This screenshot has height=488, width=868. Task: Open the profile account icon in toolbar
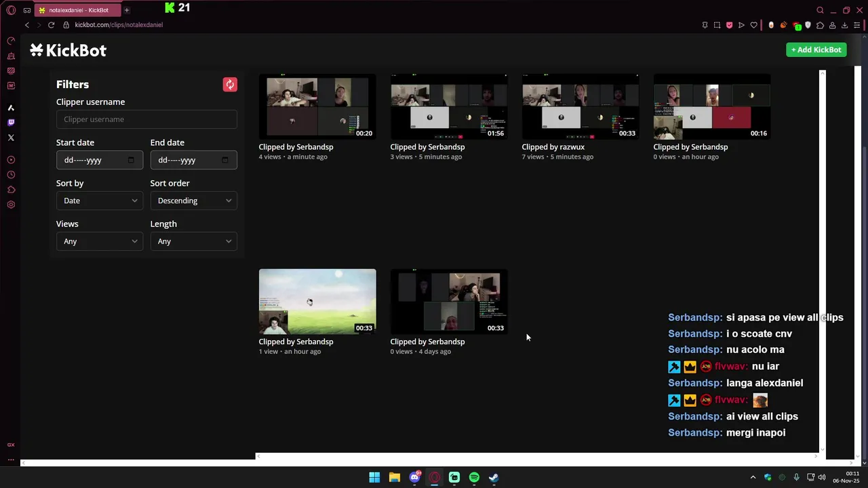[832, 25]
